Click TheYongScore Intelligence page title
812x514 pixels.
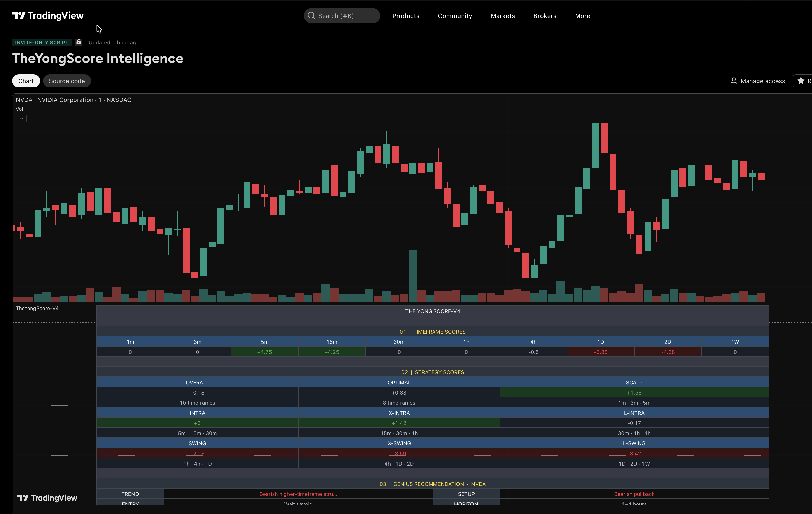(98, 58)
